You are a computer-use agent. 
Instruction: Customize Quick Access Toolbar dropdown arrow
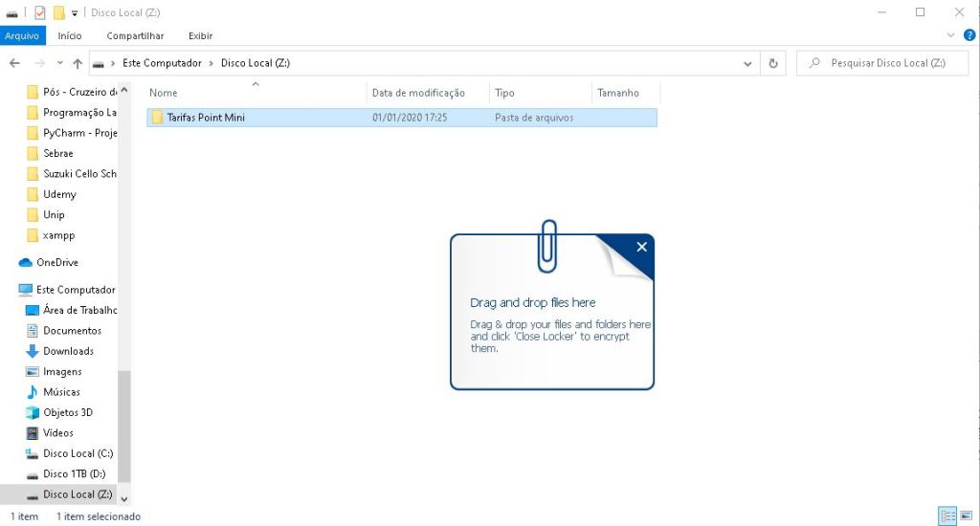pyautogui.click(x=75, y=13)
